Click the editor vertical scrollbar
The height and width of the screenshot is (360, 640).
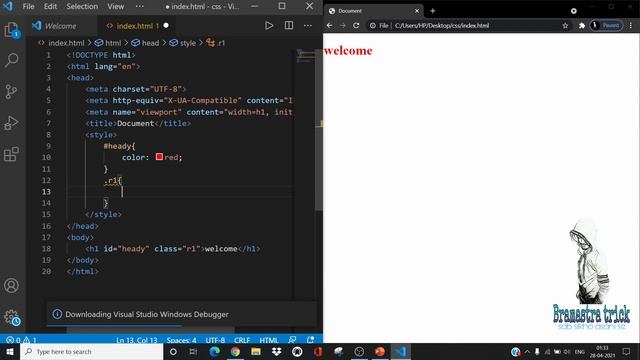click(x=319, y=129)
